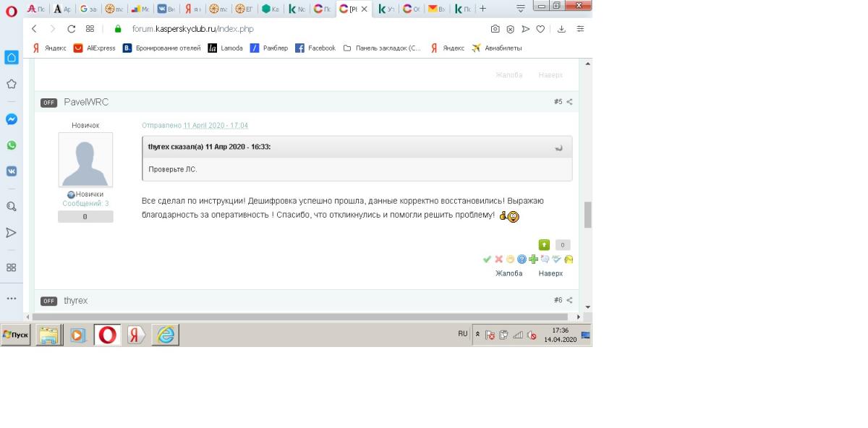Screen dimensions: 868x428
Task: Open the Авиабилеты bookmark
Action: click(x=497, y=48)
